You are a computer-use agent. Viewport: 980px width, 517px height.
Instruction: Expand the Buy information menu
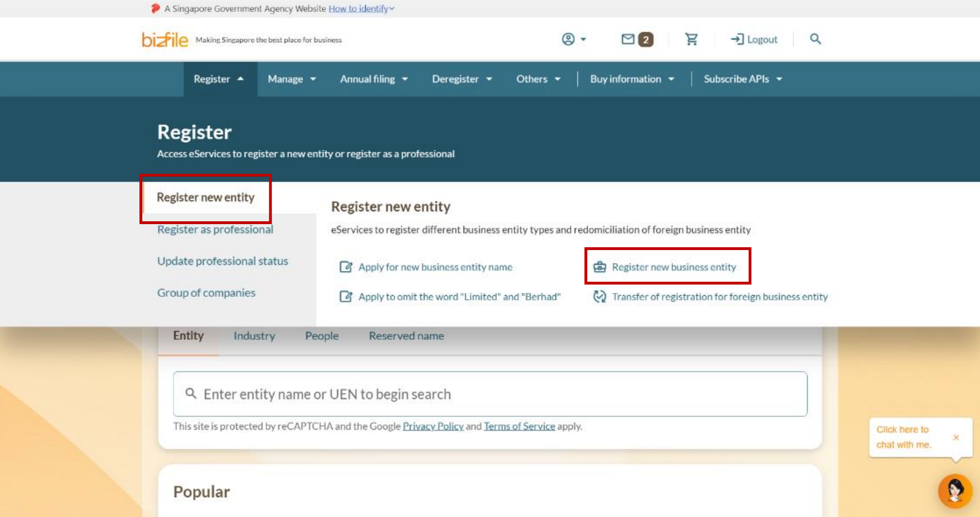pyautogui.click(x=632, y=79)
